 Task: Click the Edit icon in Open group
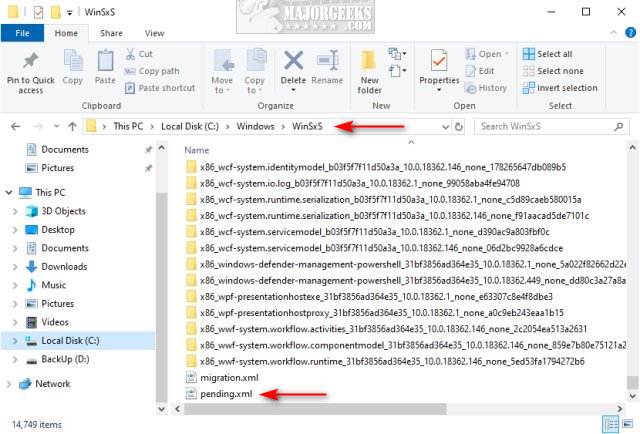(x=471, y=71)
